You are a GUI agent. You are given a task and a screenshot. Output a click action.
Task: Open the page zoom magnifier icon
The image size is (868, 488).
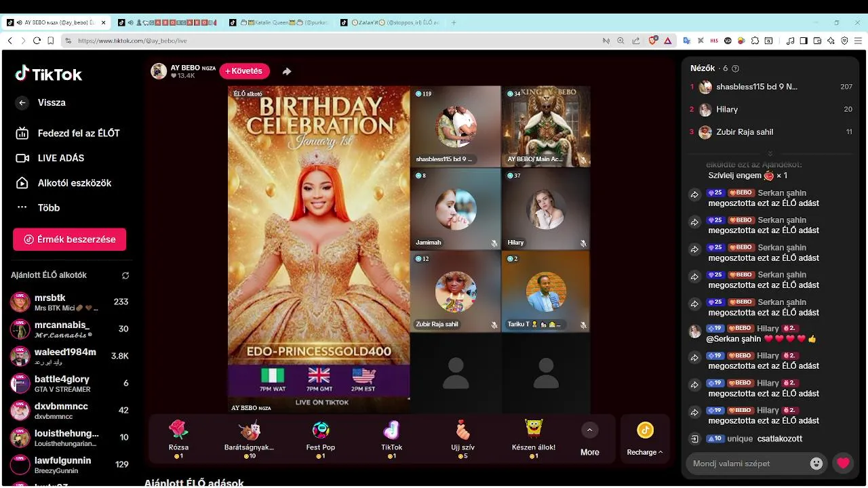point(620,41)
